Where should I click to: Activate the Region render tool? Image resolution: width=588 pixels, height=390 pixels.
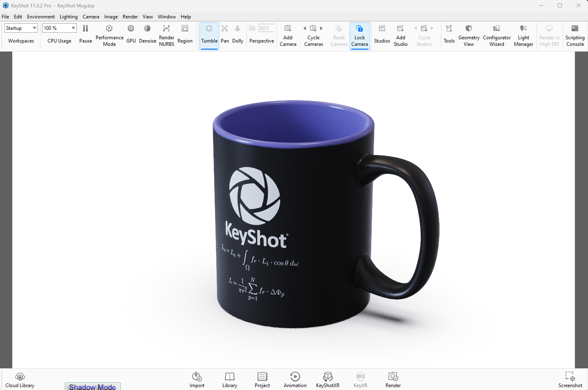click(x=185, y=34)
